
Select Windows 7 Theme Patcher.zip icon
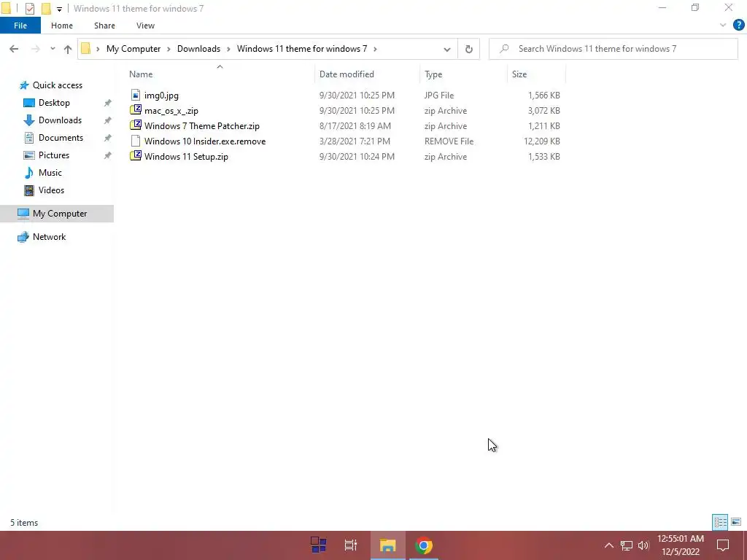tap(136, 125)
